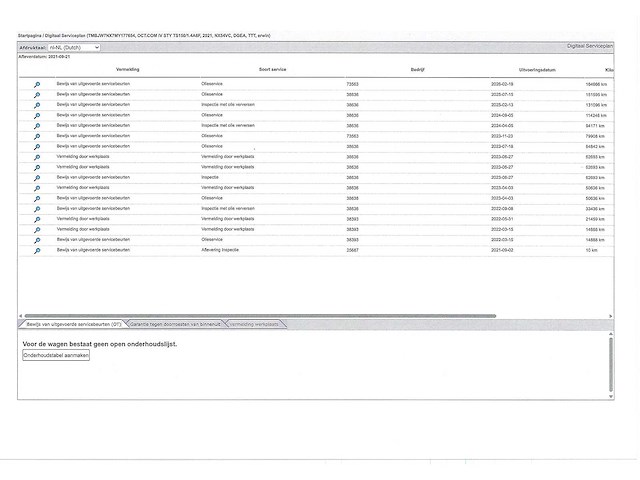Open details of the 164666 km Olieservice row
Image resolution: width=640 pixels, height=480 pixels.
click(37, 84)
